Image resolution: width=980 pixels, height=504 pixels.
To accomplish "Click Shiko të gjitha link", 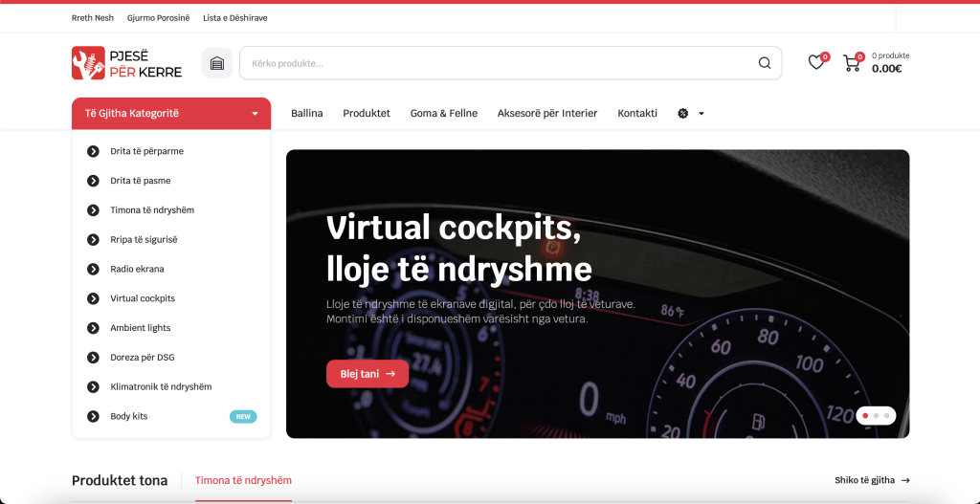I will point(872,480).
